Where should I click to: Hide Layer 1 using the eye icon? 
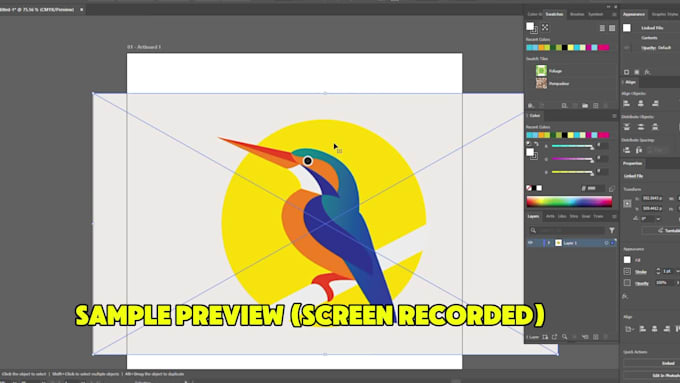point(530,243)
